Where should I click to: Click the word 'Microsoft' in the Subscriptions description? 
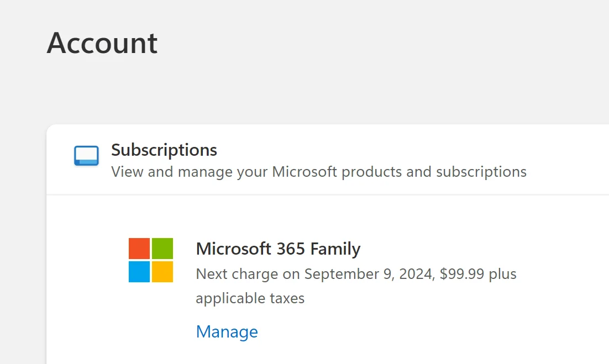(x=305, y=172)
